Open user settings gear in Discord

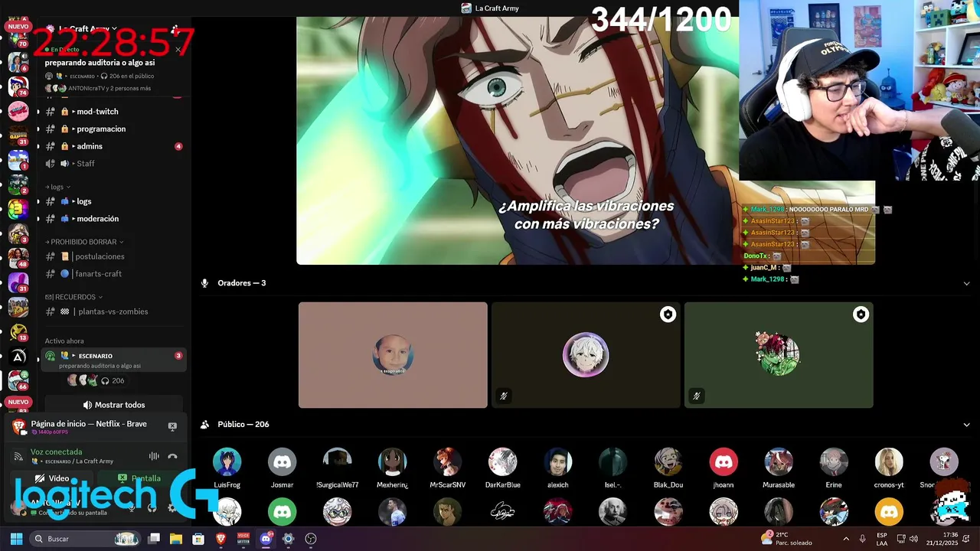pyautogui.click(x=171, y=507)
